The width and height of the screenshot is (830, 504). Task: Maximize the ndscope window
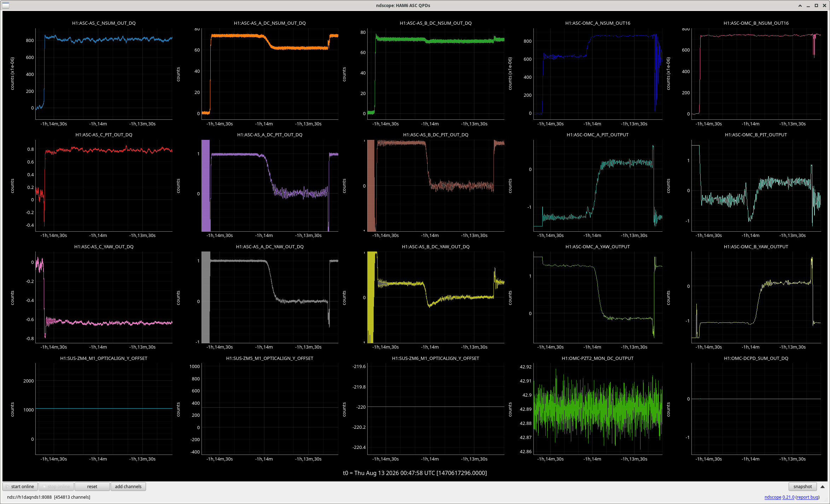(816, 5)
